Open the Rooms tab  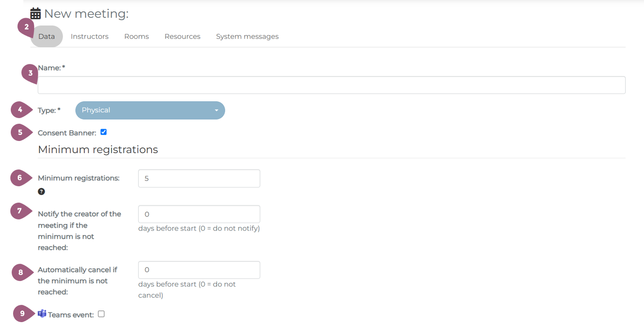coord(136,36)
